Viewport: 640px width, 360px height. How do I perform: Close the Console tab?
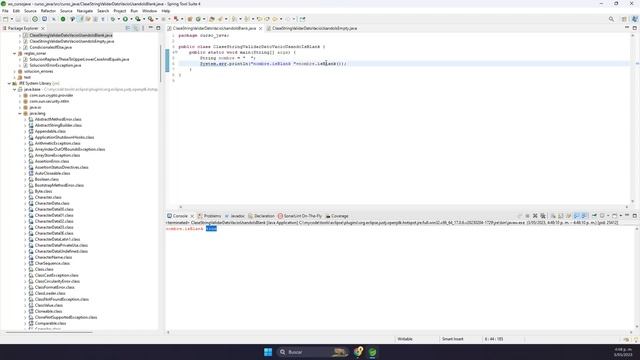coord(192,216)
